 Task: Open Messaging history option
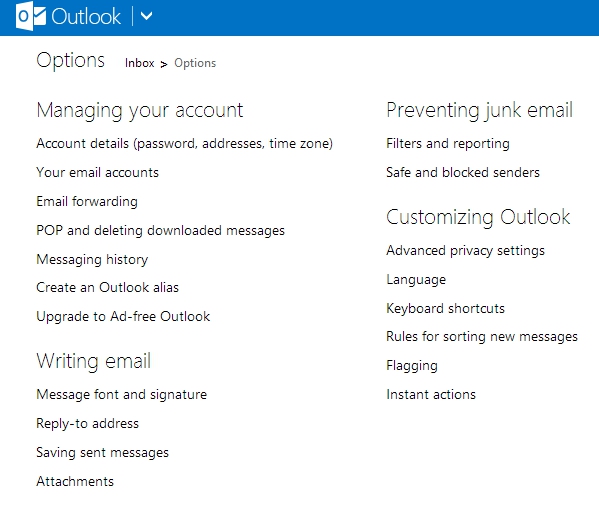92,259
